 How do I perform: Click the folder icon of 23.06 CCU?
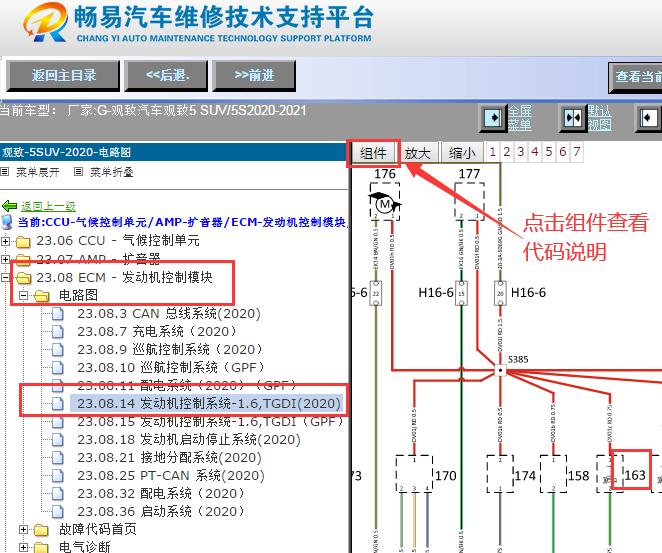(23, 241)
